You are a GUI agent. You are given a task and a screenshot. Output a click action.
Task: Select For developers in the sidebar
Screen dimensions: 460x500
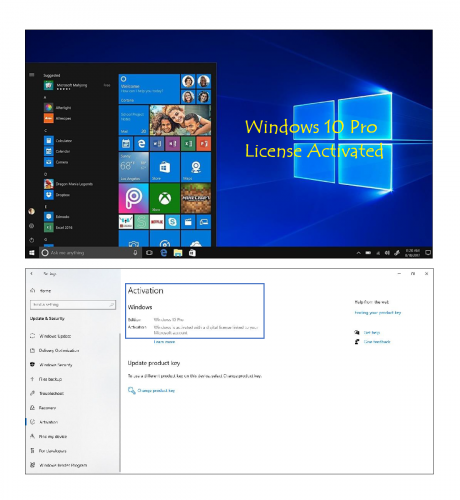coord(48,451)
